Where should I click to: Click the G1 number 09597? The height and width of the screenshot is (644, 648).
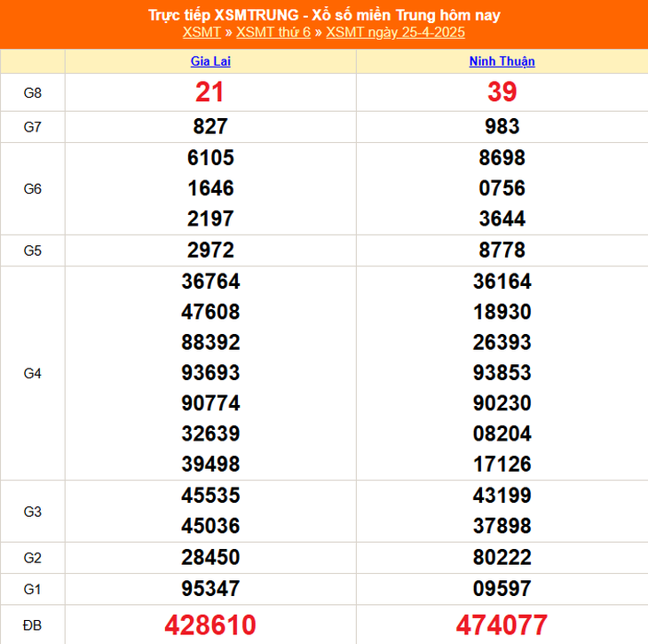point(502,589)
